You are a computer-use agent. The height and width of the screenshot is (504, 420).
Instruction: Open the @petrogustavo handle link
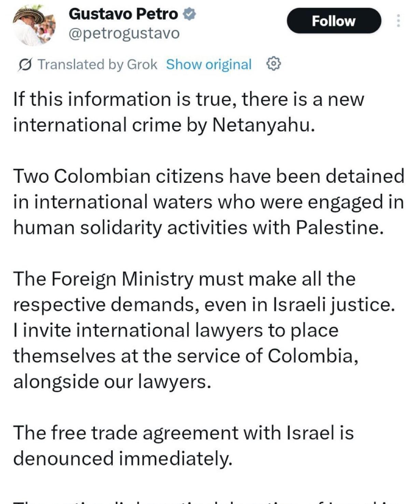pos(124,33)
